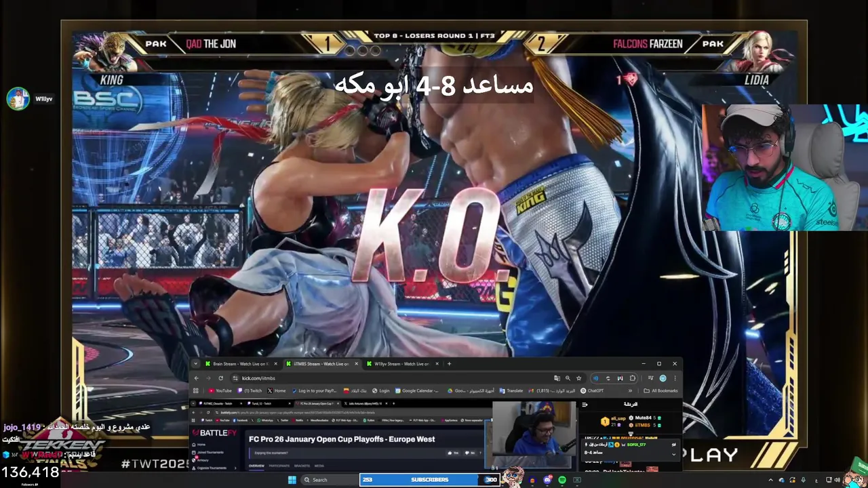The height and width of the screenshot is (488, 868).
Task: Open the ChatGPT bookmark
Action: coord(592,390)
